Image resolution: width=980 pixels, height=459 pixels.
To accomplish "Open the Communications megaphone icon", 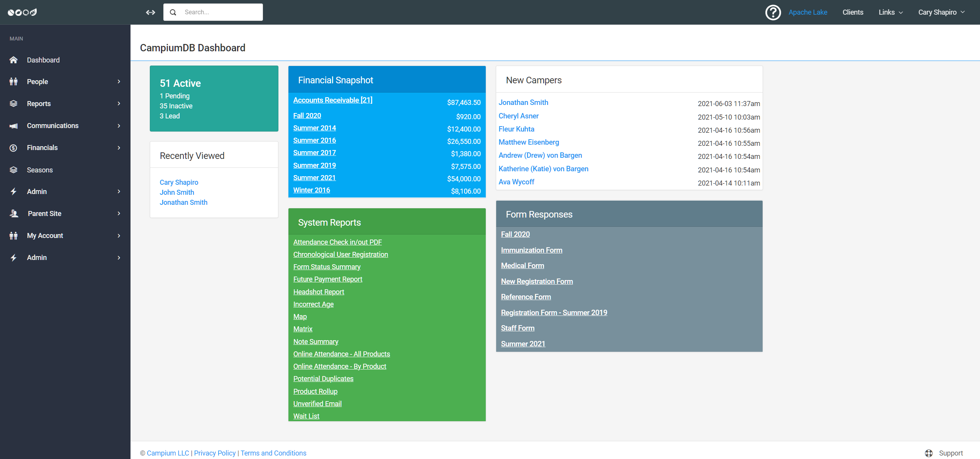I will (14, 126).
